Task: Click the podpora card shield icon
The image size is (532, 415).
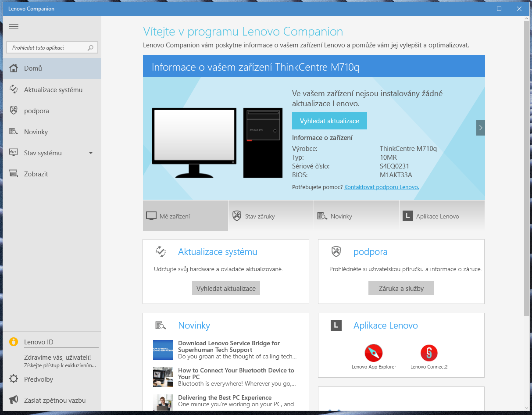Action: click(x=336, y=251)
